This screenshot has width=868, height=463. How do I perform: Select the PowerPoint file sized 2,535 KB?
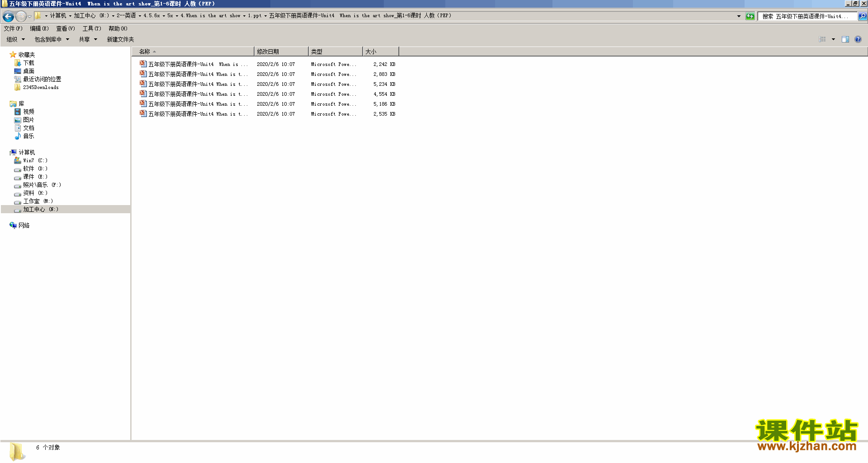tap(267, 114)
